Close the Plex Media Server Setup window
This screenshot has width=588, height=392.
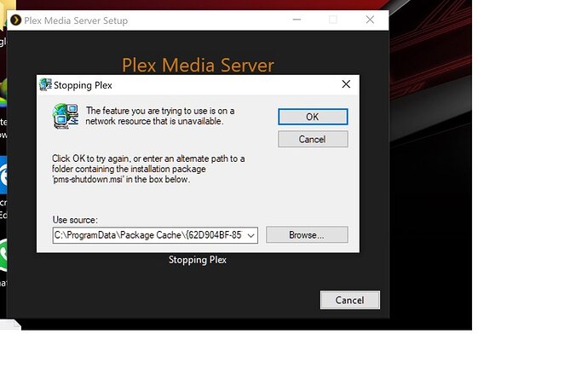(370, 20)
